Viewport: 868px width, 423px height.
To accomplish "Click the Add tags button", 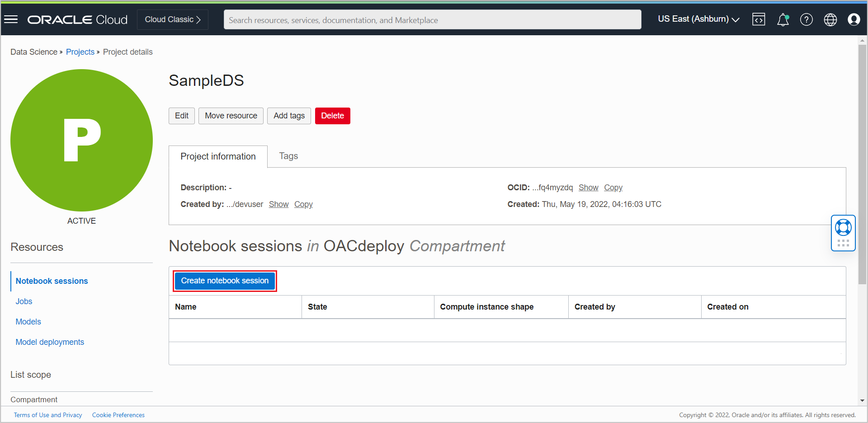I will click(289, 116).
